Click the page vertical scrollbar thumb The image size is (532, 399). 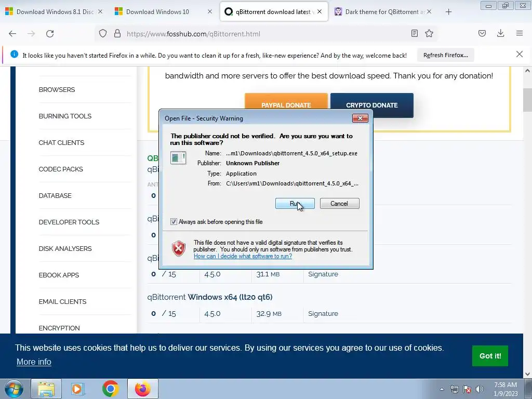tap(527, 100)
